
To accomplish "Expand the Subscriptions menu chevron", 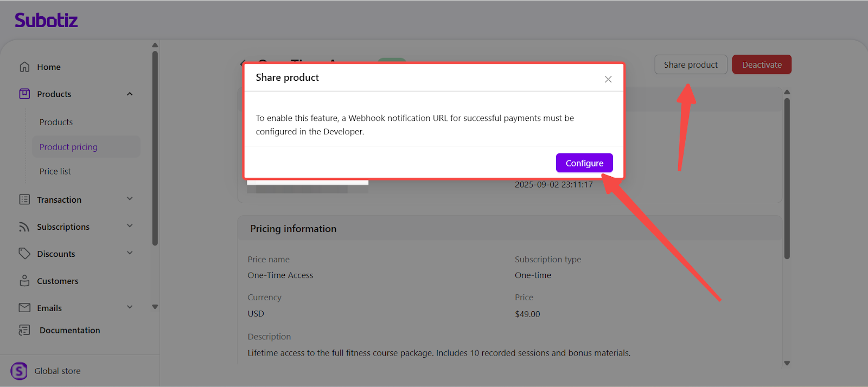I will 130,226.
